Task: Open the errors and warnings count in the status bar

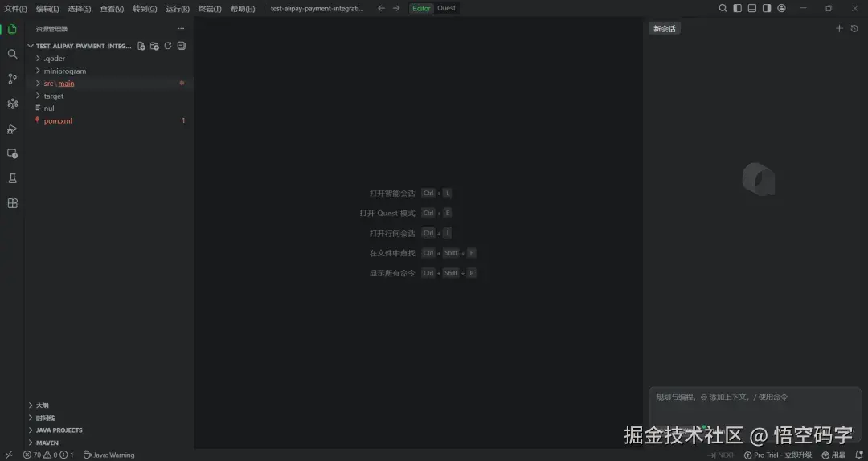Action: [48, 455]
